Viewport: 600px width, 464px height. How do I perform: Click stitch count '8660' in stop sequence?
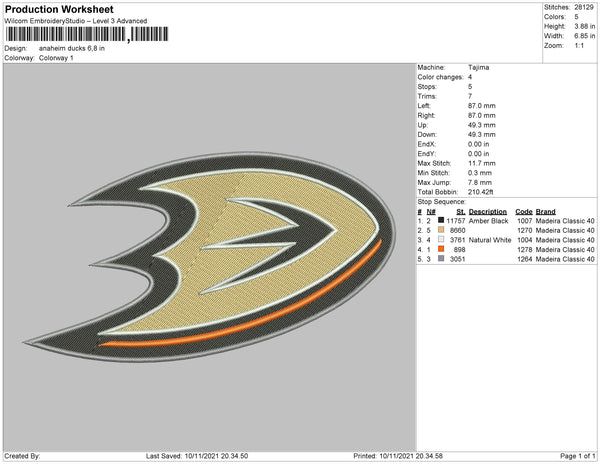tap(458, 231)
